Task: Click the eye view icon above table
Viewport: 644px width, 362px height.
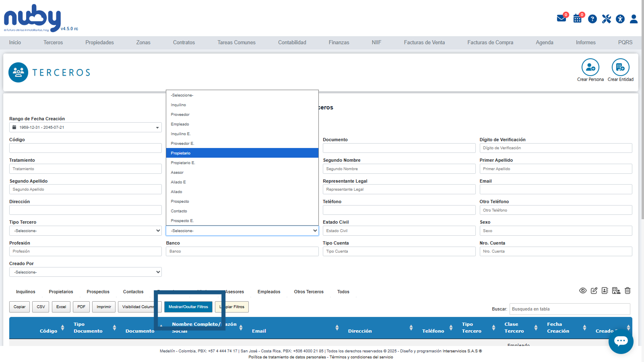Action: click(x=583, y=290)
